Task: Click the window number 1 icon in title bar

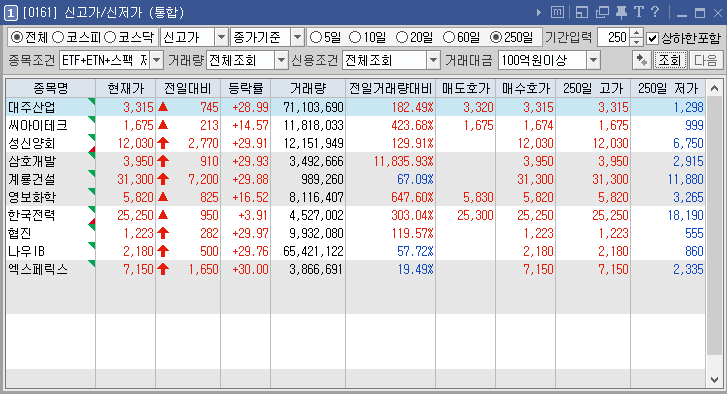Action: [x=11, y=13]
